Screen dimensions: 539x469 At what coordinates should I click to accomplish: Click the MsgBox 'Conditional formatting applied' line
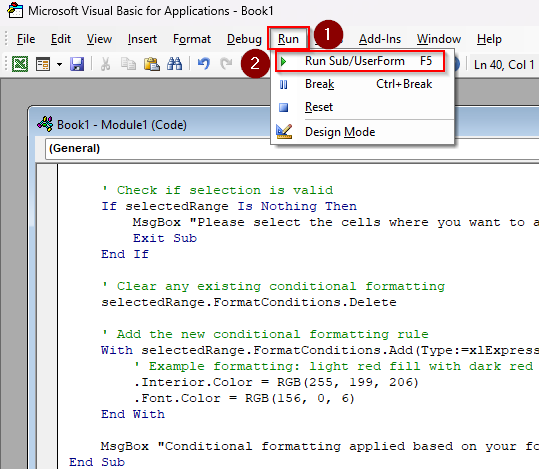(320, 446)
